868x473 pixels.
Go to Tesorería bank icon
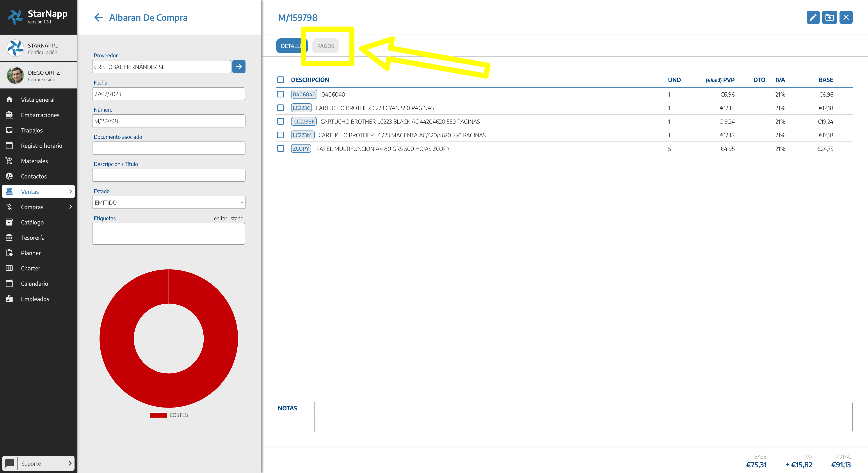9,238
